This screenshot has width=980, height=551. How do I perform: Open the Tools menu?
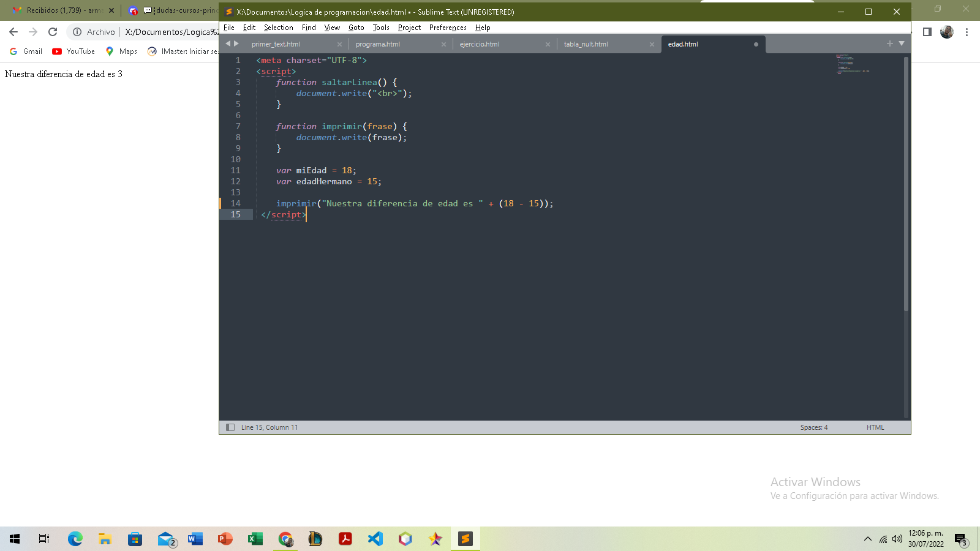381,28
